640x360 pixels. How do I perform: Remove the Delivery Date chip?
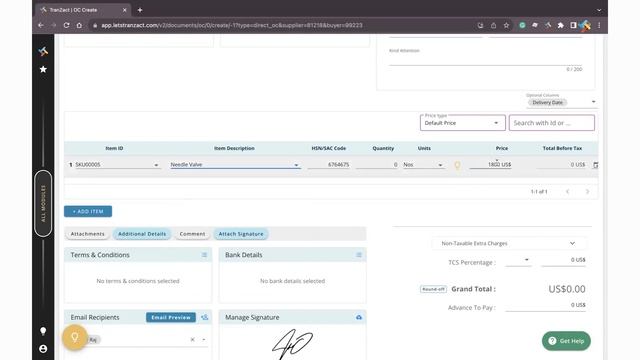pyautogui.click(x=547, y=102)
